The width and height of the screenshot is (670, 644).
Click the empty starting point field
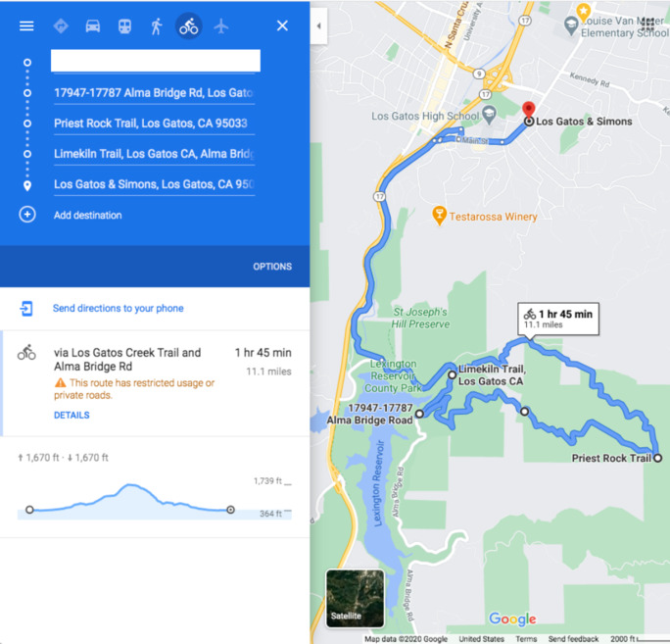pyautogui.click(x=156, y=61)
